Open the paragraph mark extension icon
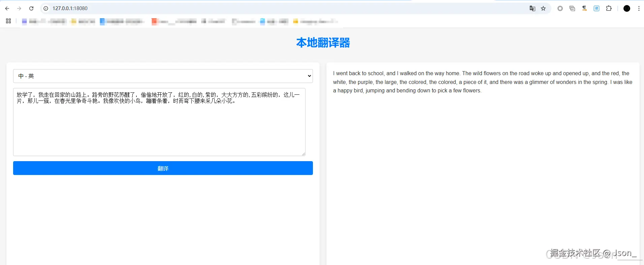644x265 pixels. click(584, 8)
